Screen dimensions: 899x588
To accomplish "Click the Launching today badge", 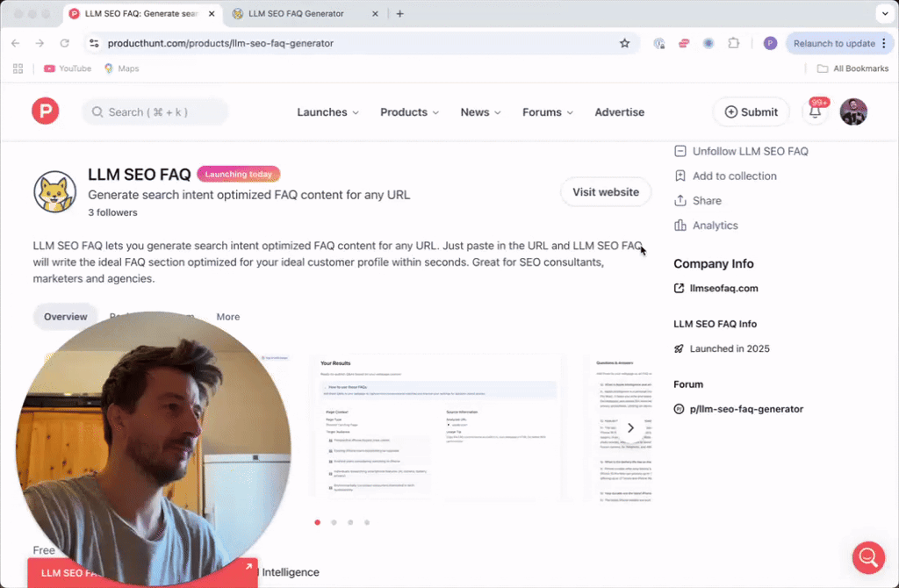I will click(x=239, y=174).
